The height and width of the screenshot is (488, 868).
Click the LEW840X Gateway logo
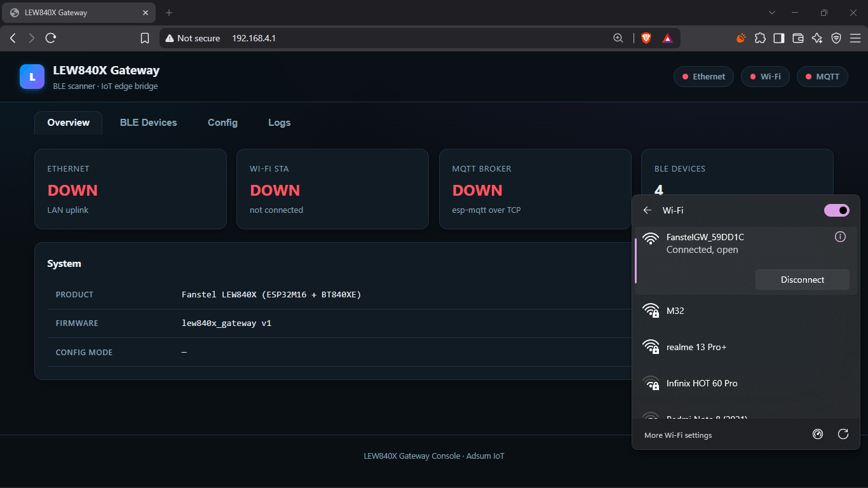32,77
